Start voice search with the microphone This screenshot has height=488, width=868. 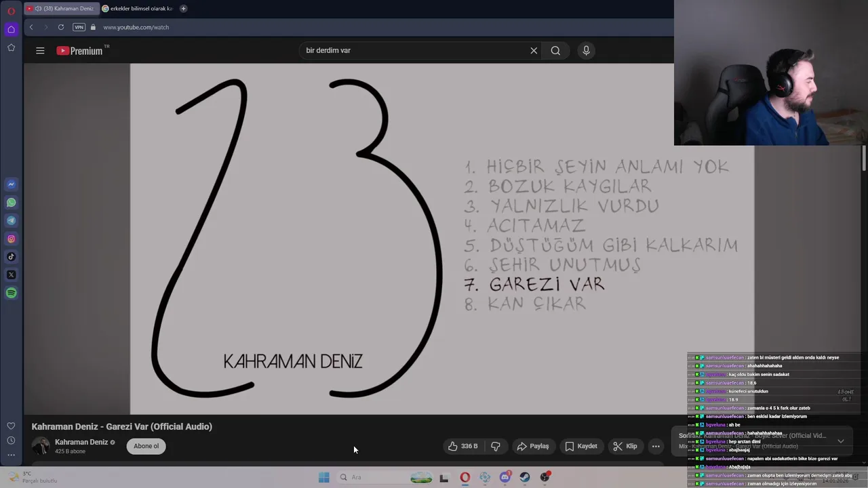click(x=587, y=50)
